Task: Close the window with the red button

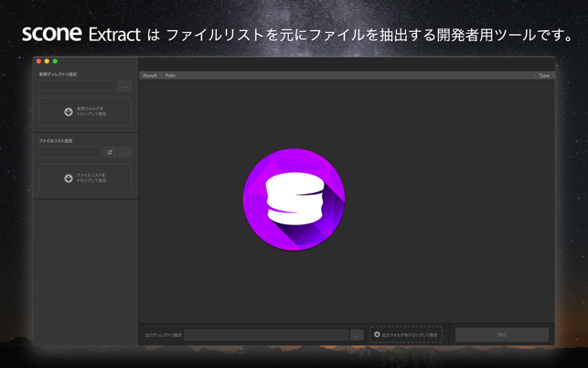Action: tap(38, 60)
